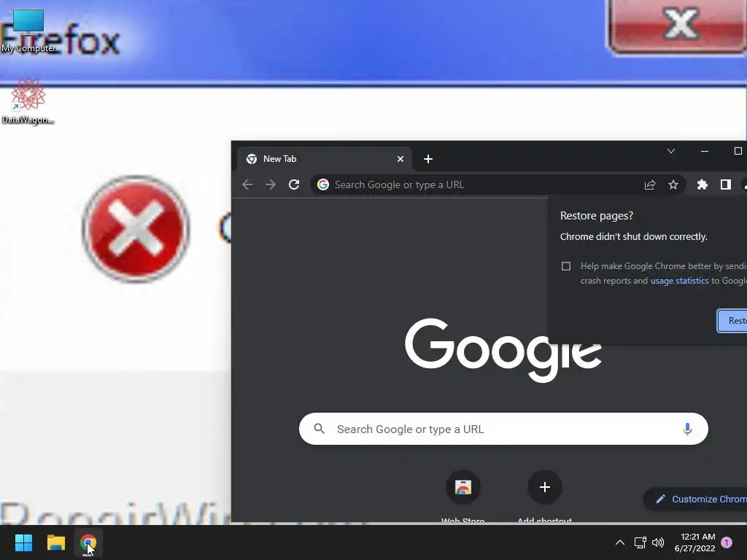Select the New Tab tab in Chrome

pyautogui.click(x=324, y=159)
